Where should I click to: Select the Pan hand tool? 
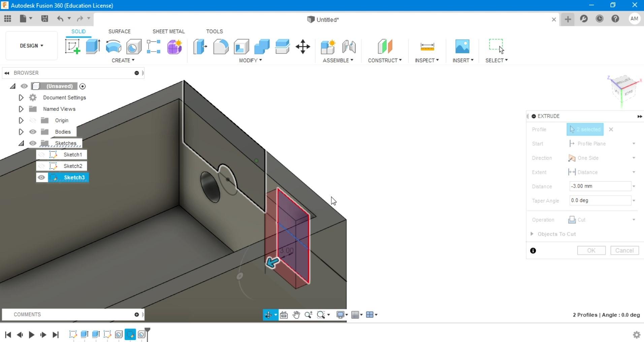click(296, 315)
